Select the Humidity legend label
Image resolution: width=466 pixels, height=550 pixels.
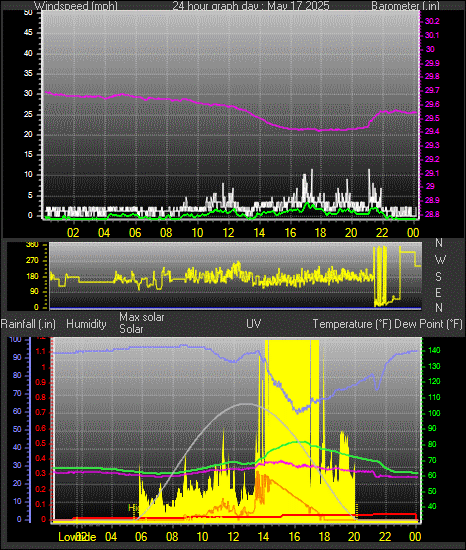[x=86, y=324]
